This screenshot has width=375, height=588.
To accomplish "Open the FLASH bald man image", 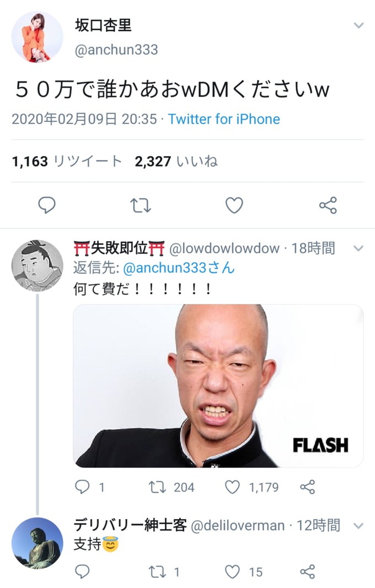I will pyautogui.click(x=218, y=386).
